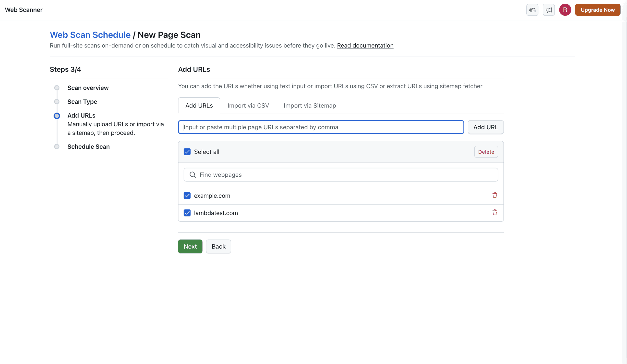This screenshot has width=627, height=364.
Task: Delete lambdatest.com using its trash icon
Action: (495, 212)
